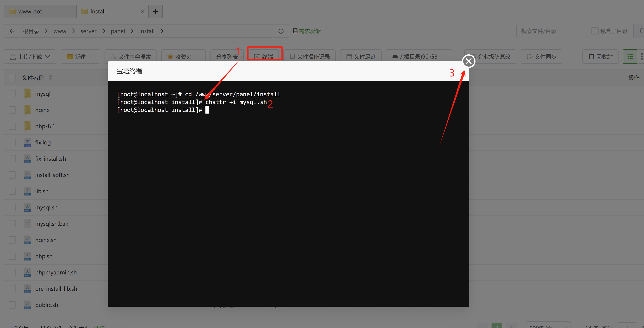Screen dimensions: 644x328
Task: Open the 需求反馈 feedback link
Action: [307, 31]
